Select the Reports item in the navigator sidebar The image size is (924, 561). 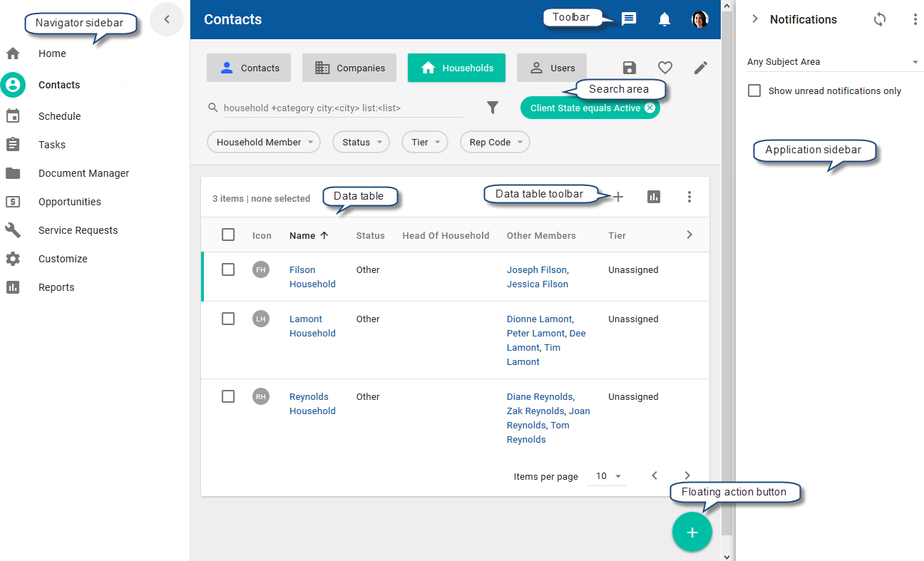click(56, 287)
